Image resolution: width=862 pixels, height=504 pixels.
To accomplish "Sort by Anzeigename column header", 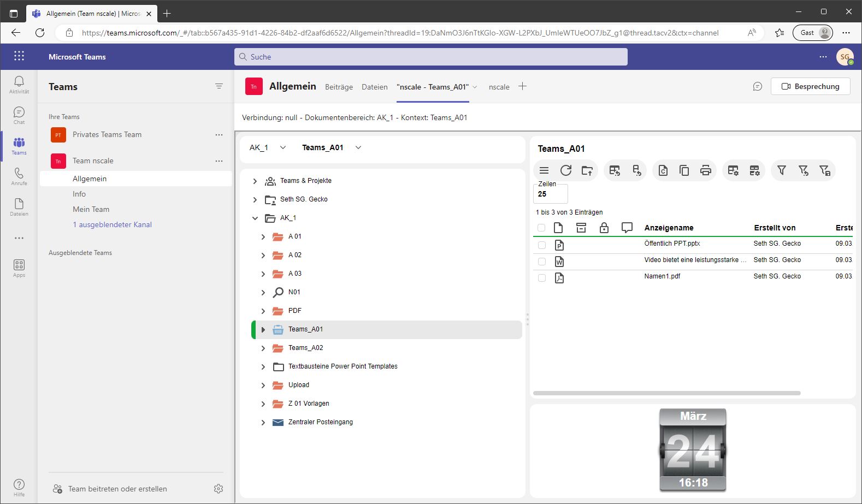I will tap(669, 228).
